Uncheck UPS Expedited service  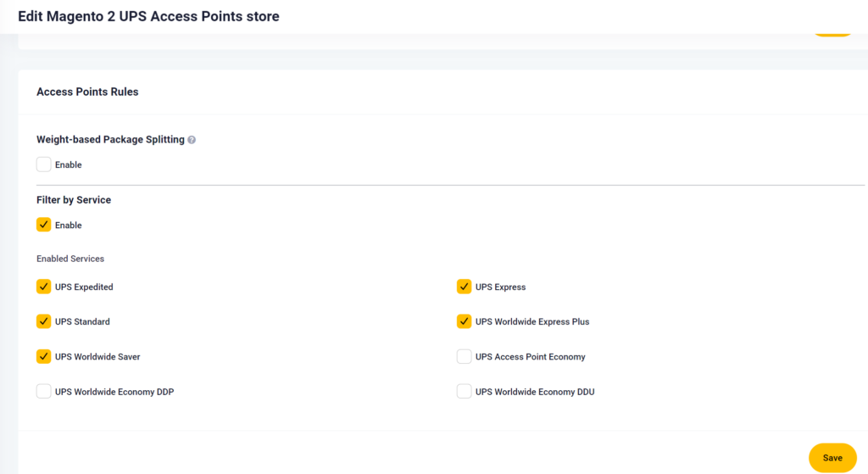(44, 287)
